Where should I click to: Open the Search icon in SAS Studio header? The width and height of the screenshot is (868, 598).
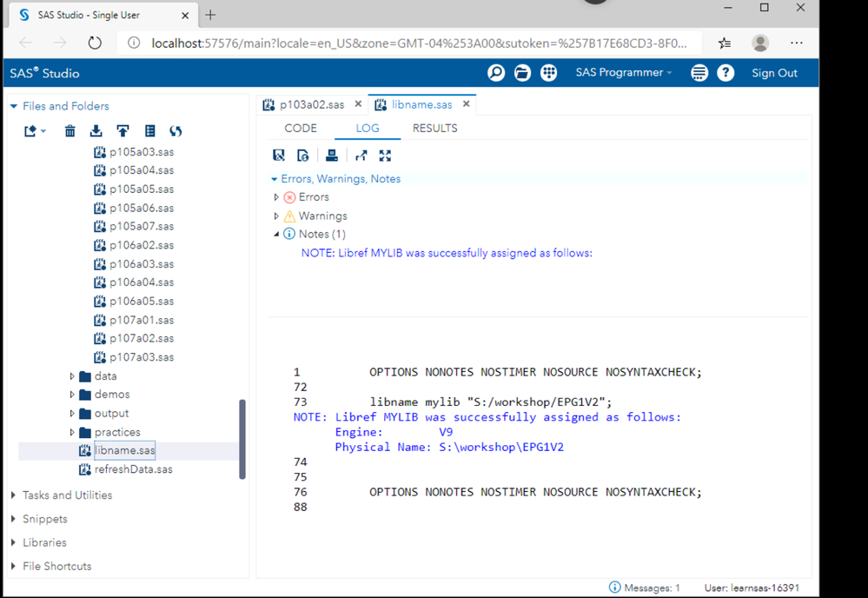click(496, 73)
